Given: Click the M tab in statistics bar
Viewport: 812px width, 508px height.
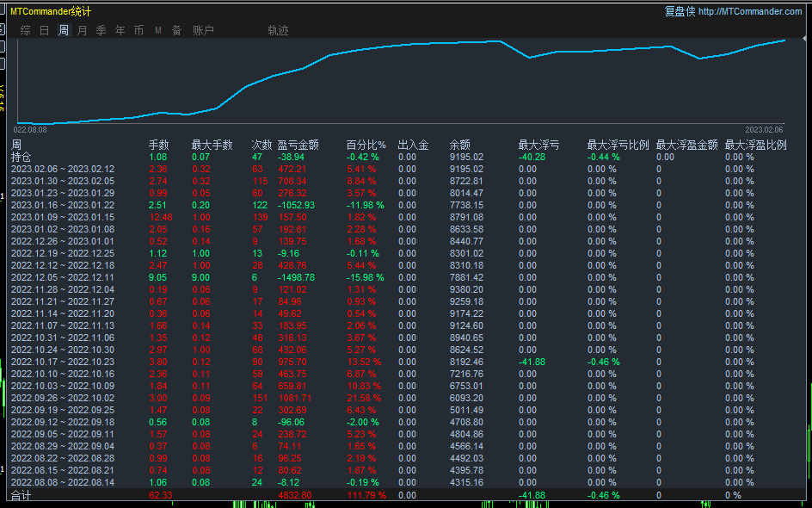Looking at the screenshot, I should [158, 31].
